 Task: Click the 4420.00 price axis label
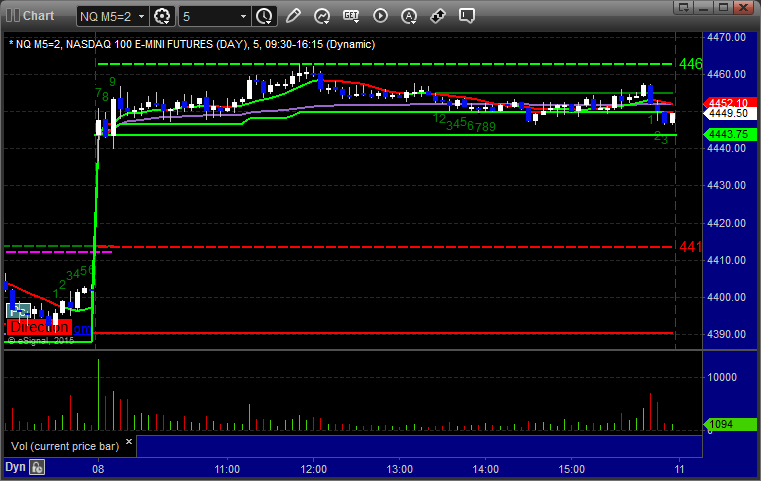727,223
